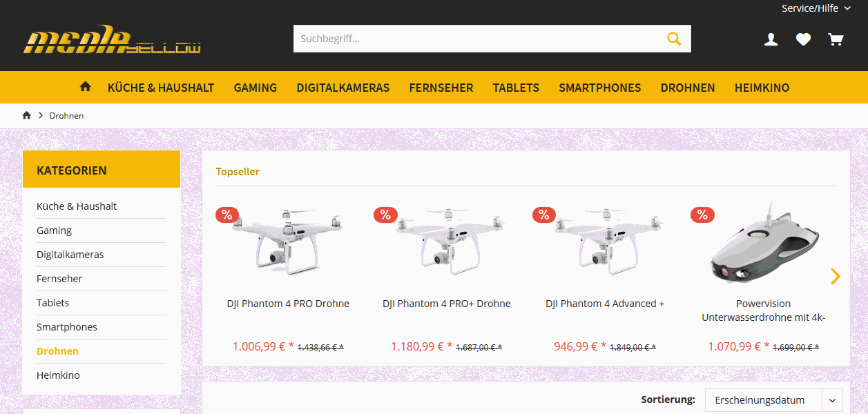The width and height of the screenshot is (868, 414).
Task: Select Digitalkameras in the category sidebar
Action: (x=70, y=255)
